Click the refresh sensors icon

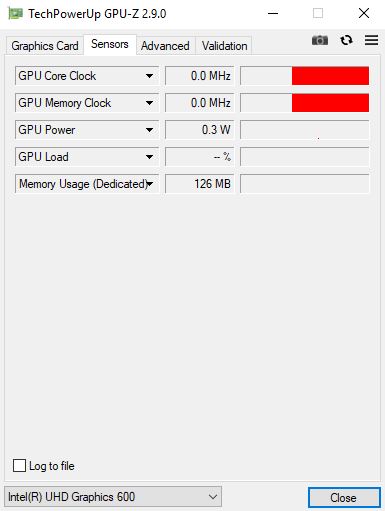click(x=346, y=40)
